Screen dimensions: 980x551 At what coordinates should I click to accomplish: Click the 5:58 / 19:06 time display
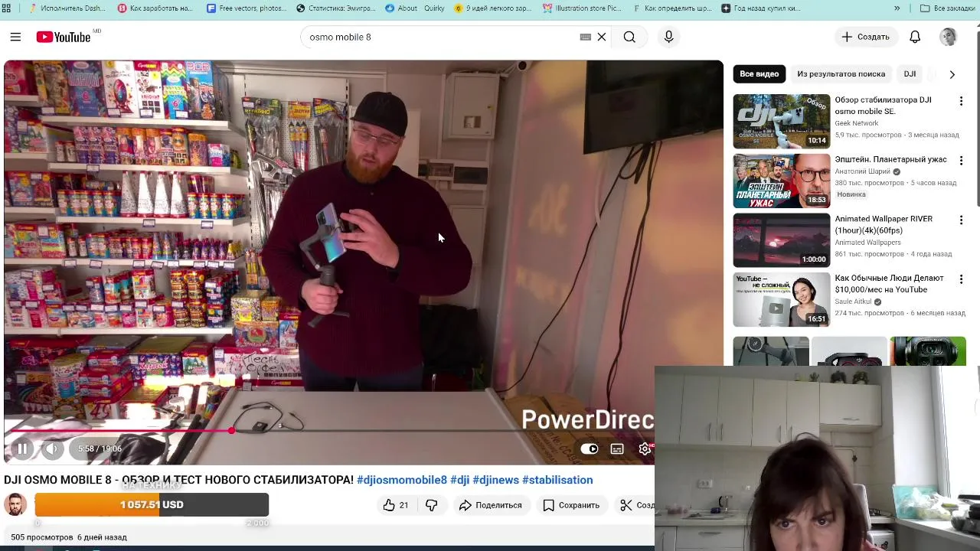[100, 449]
